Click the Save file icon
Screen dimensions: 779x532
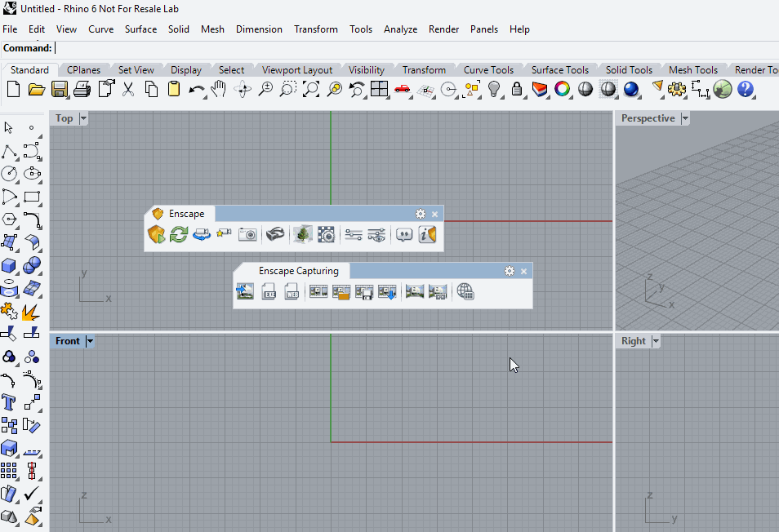(60, 90)
